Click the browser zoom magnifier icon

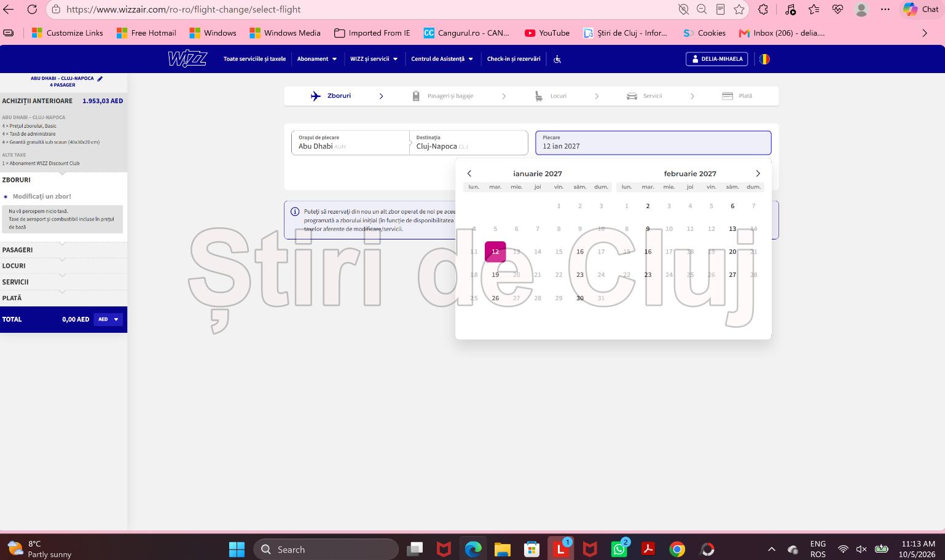coord(702,9)
